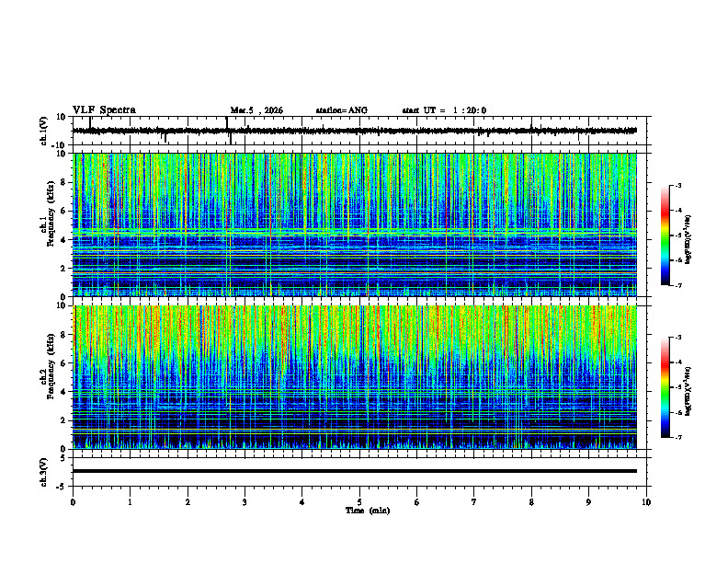728x563 pixels.
Task: Click the "VLF Spectra" title text
Action: pyautogui.click(x=104, y=110)
